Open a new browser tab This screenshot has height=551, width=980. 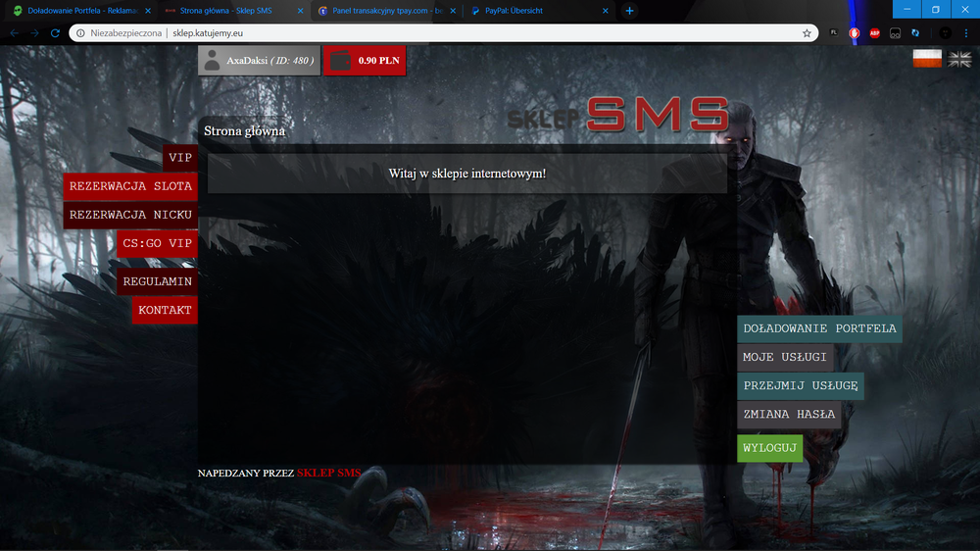(629, 11)
